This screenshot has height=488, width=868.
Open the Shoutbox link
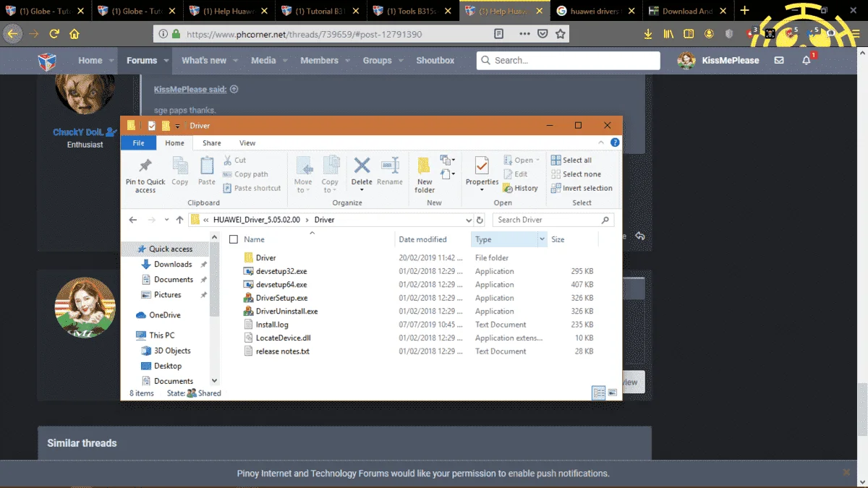[435, 61]
